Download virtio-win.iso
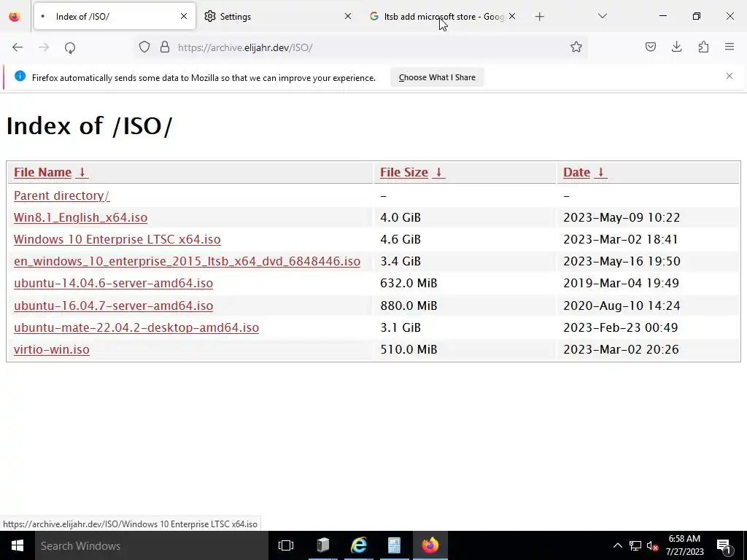 (52, 349)
